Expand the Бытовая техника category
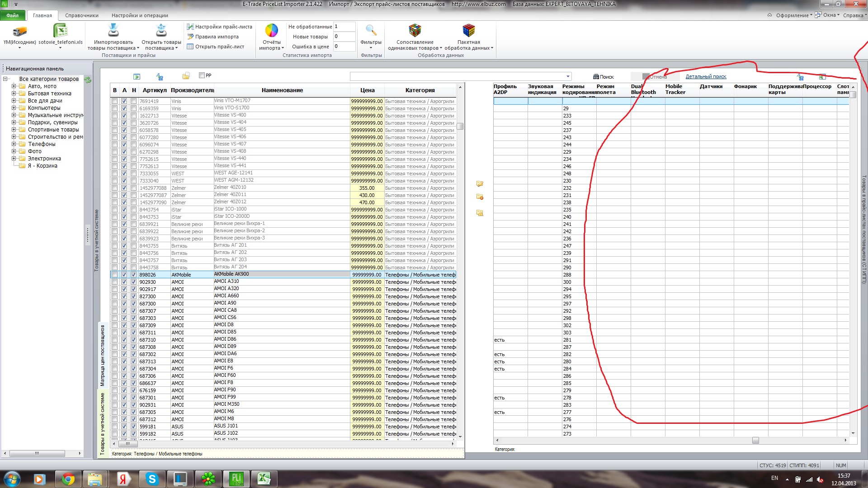The height and width of the screenshot is (488, 868). [x=14, y=94]
